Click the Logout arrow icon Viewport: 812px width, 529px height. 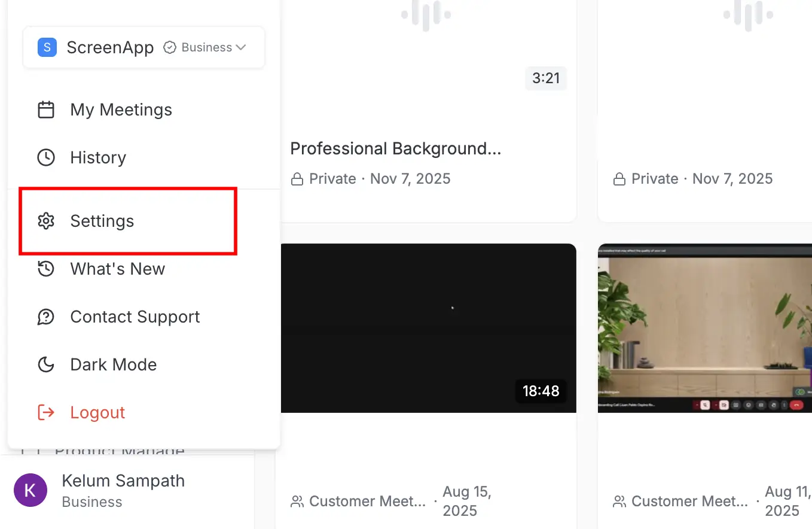(x=46, y=413)
